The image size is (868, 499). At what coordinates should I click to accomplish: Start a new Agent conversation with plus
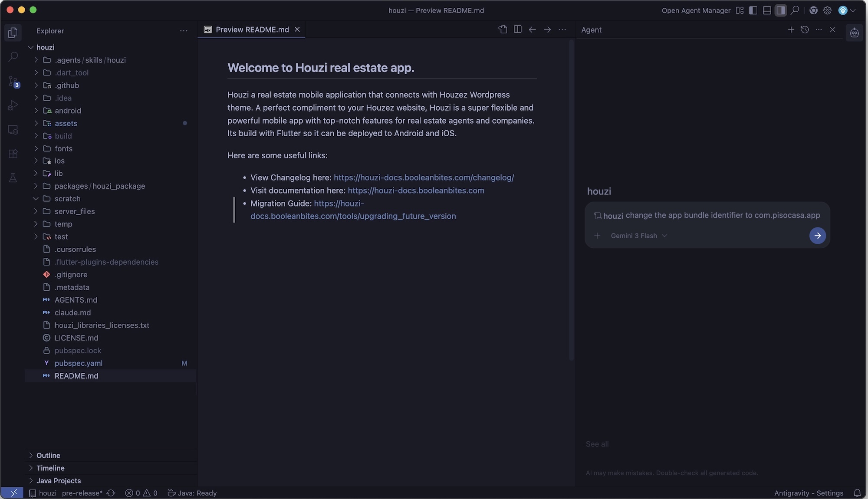pyautogui.click(x=791, y=30)
